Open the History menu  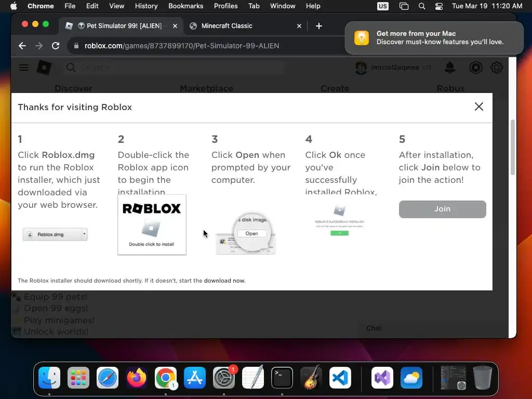(x=146, y=6)
